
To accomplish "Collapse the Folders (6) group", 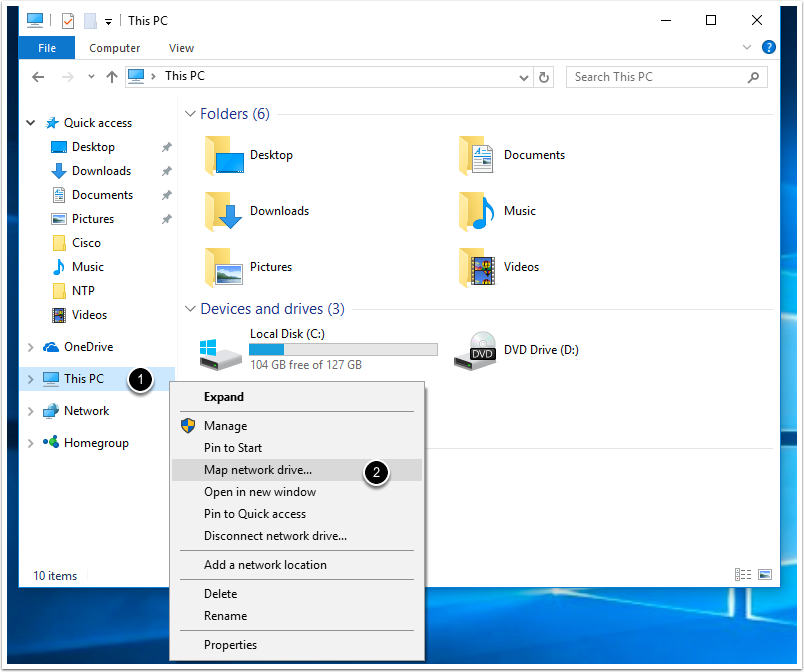I will tap(190, 114).
